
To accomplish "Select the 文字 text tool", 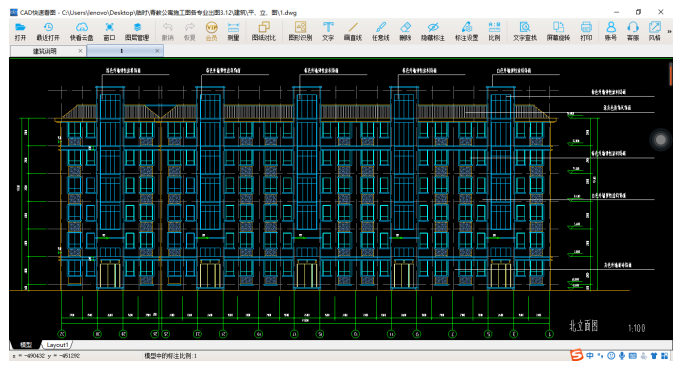I will coord(328,31).
